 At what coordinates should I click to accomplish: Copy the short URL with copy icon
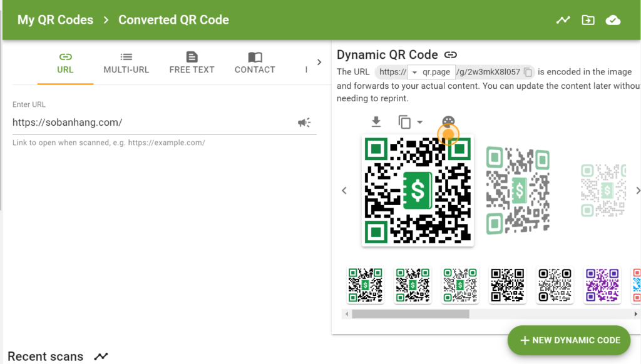click(x=528, y=73)
